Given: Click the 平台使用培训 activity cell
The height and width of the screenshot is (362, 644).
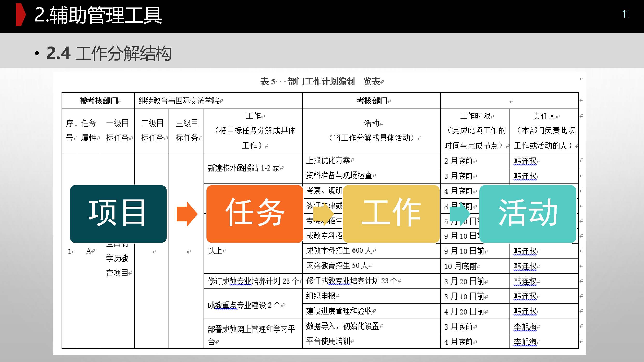Looking at the screenshot, I should click(x=328, y=341).
